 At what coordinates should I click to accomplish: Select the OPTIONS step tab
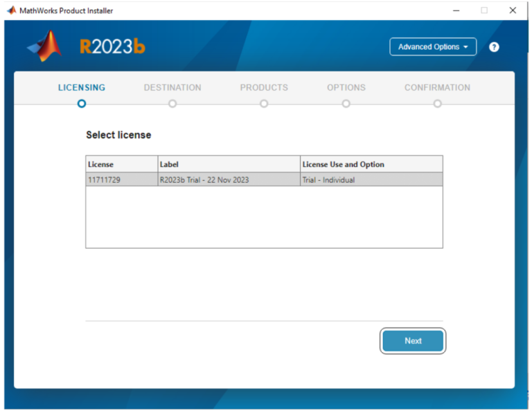coord(346,88)
